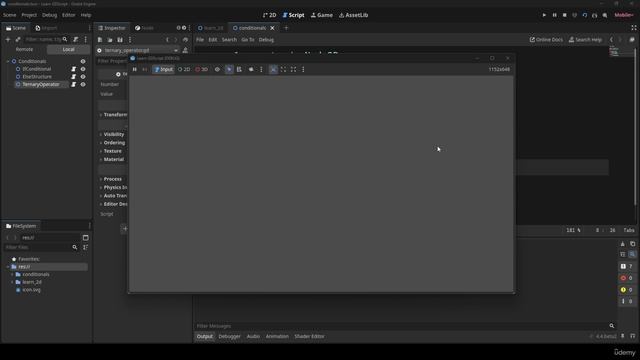This screenshot has height=360, width=640.
Task: Click the scene tree filter field
Action: (46, 40)
